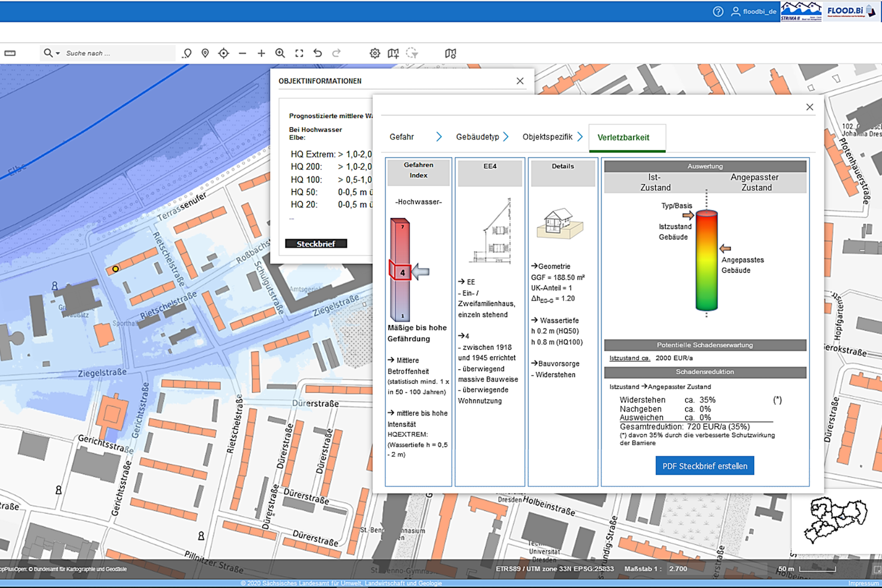The height and width of the screenshot is (588, 882).
Task: Click the hazard index level 4 marker
Action: (402, 272)
